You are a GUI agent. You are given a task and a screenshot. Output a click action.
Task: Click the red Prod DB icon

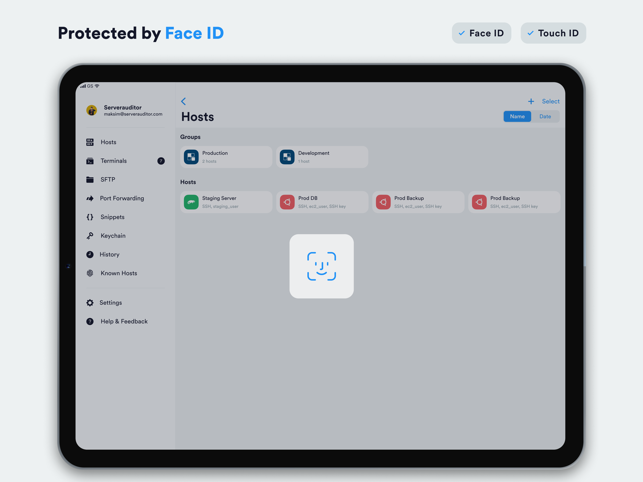click(x=287, y=202)
